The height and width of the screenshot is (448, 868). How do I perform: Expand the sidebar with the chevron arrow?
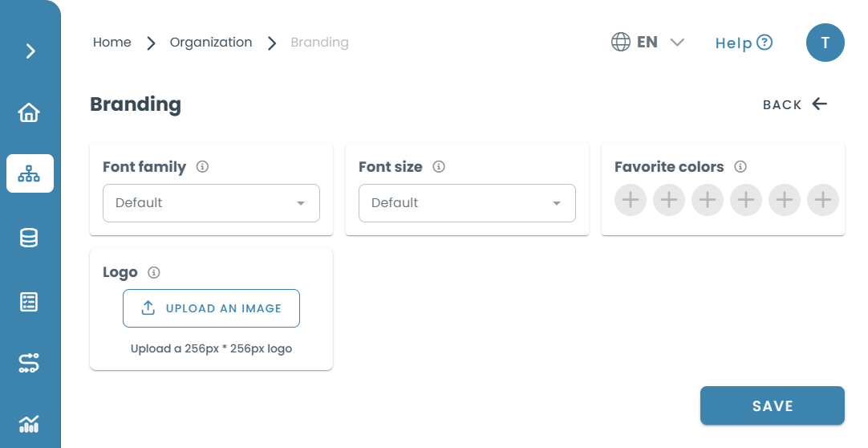click(30, 51)
